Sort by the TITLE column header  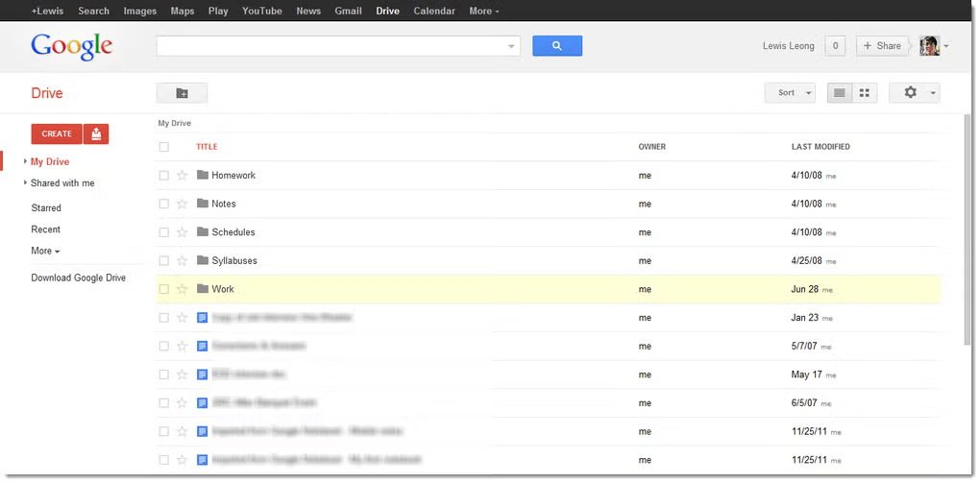tap(207, 147)
